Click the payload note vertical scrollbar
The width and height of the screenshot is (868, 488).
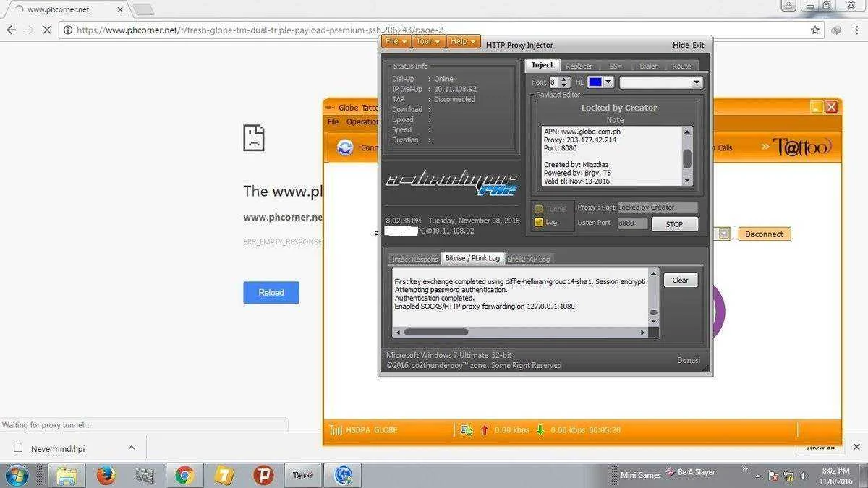pos(687,156)
